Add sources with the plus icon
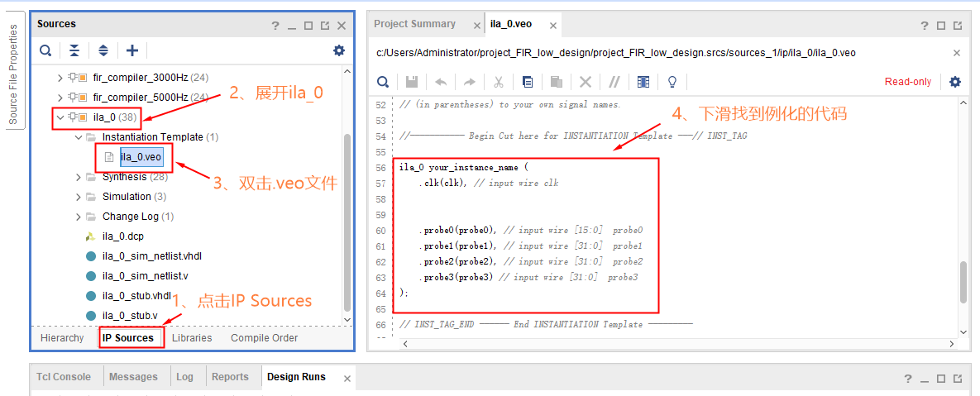 click(132, 50)
